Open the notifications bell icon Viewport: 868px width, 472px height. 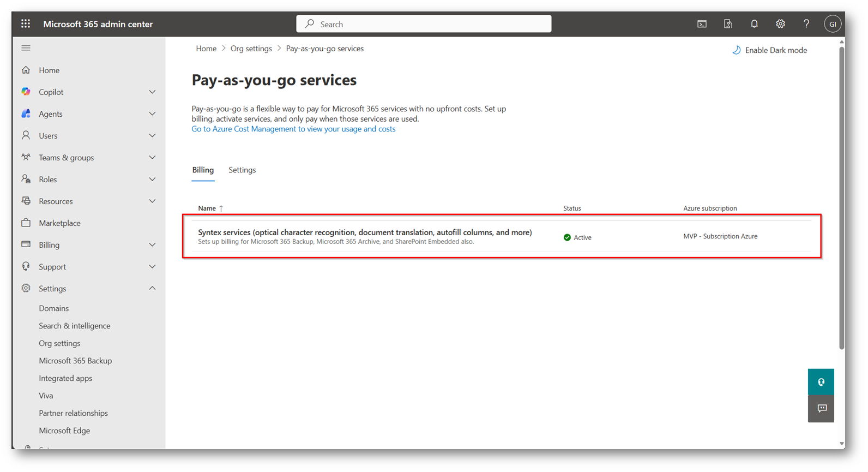pyautogui.click(x=754, y=24)
